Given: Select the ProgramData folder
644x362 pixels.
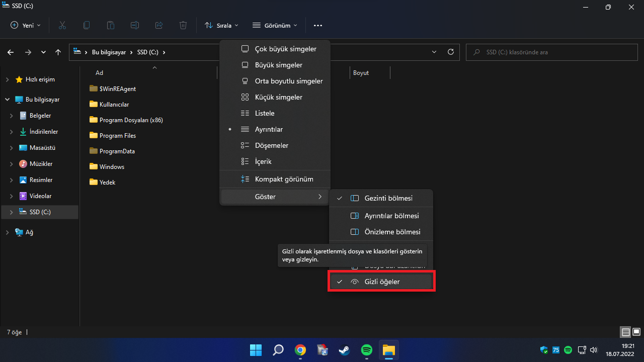Looking at the screenshot, I should (x=117, y=151).
